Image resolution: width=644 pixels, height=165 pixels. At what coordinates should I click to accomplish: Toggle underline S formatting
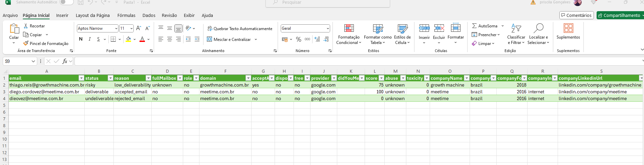(98, 39)
